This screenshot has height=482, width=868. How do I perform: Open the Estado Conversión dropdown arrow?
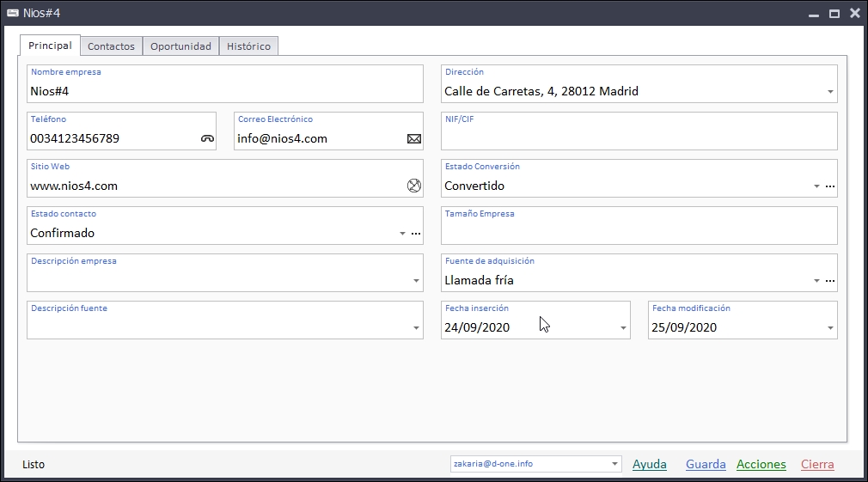tap(816, 186)
